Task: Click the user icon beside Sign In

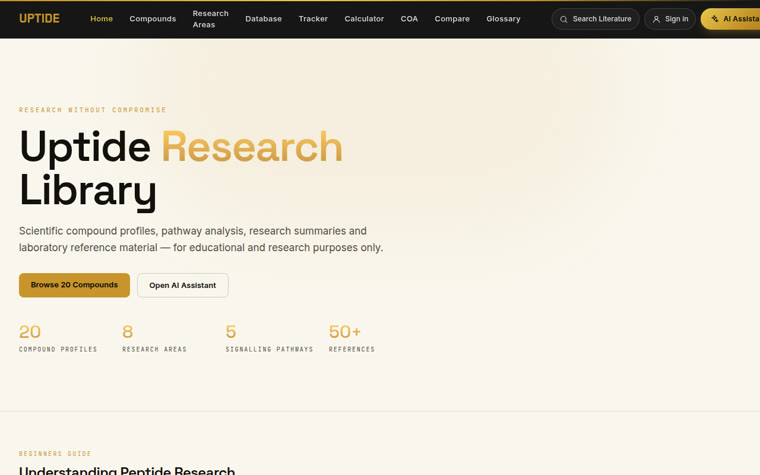Action: point(656,19)
